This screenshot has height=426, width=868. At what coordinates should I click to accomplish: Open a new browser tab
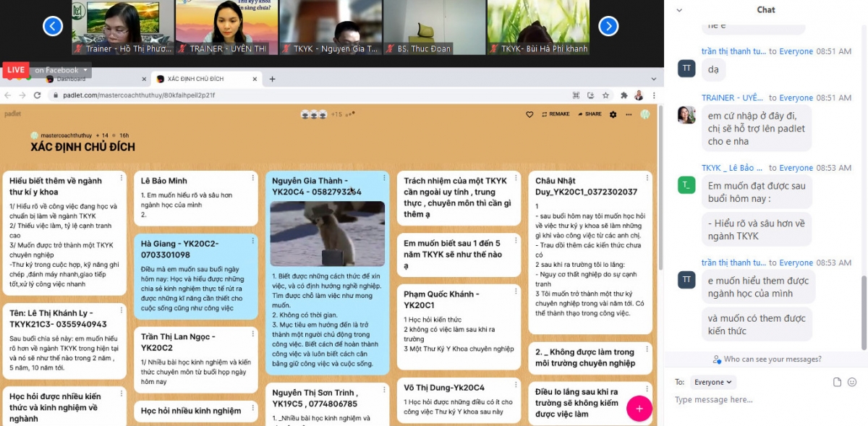273,79
